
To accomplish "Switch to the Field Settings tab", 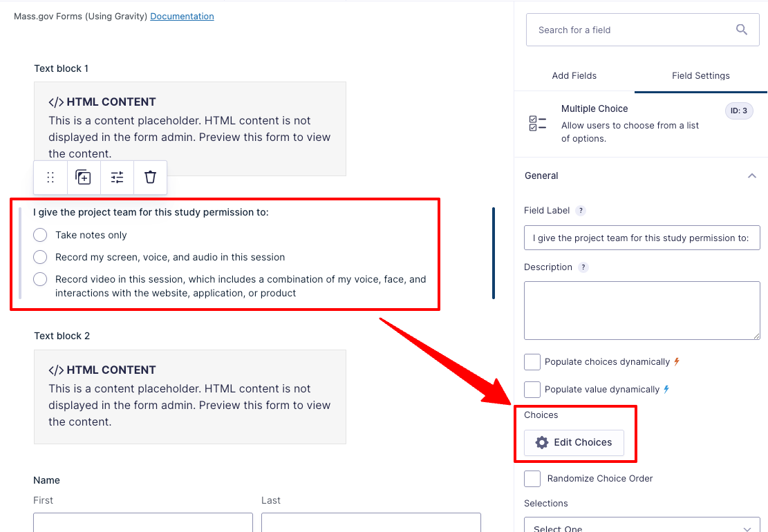I will [700, 76].
